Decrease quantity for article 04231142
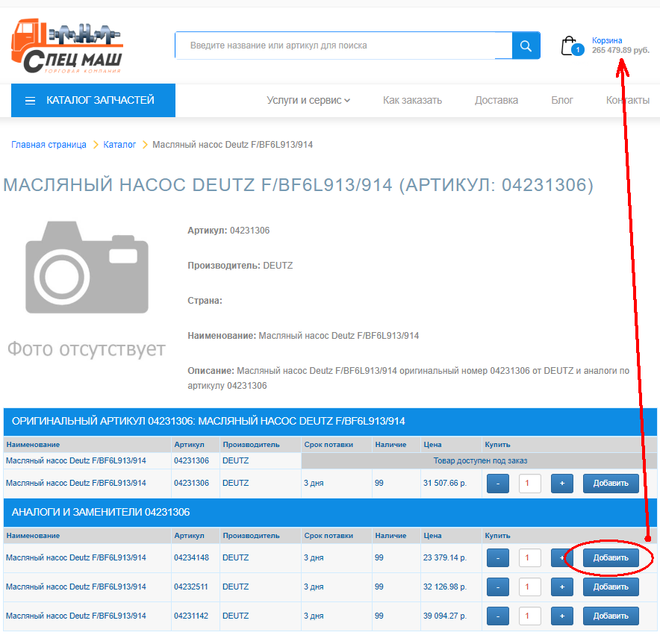This screenshot has height=644, width=660. (x=498, y=616)
